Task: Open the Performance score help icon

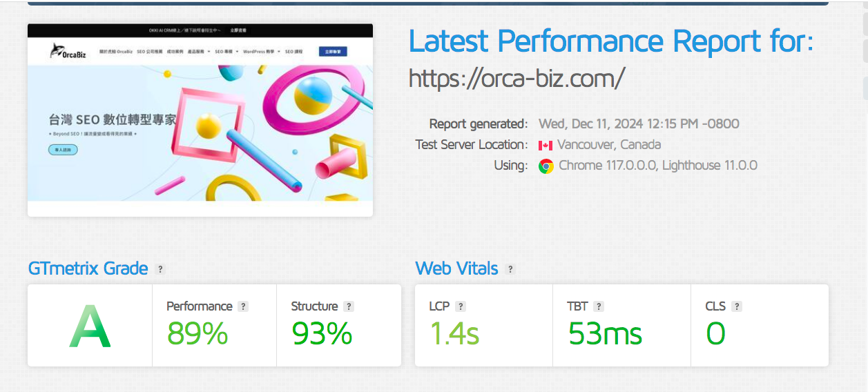Action: 242,306
